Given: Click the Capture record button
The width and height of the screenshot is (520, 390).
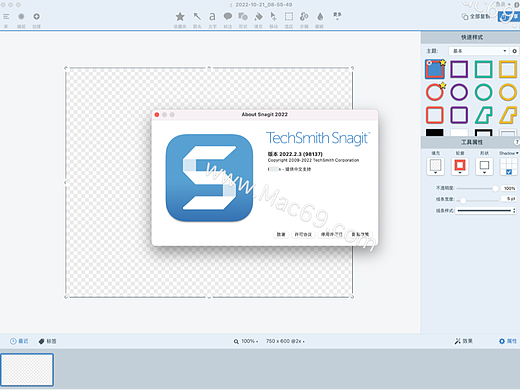Looking at the screenshot, I should (x=21, y=16).
